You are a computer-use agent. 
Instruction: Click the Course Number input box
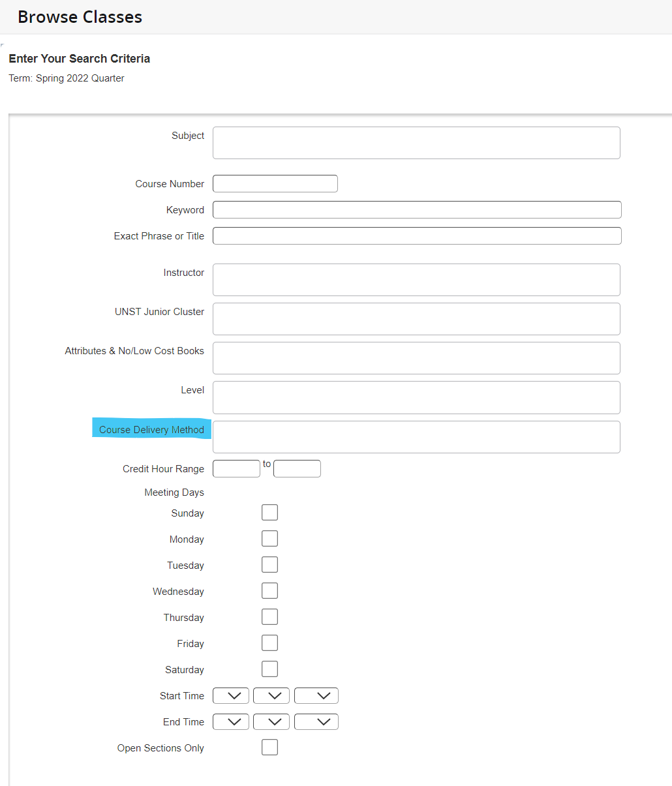(275, 183)
